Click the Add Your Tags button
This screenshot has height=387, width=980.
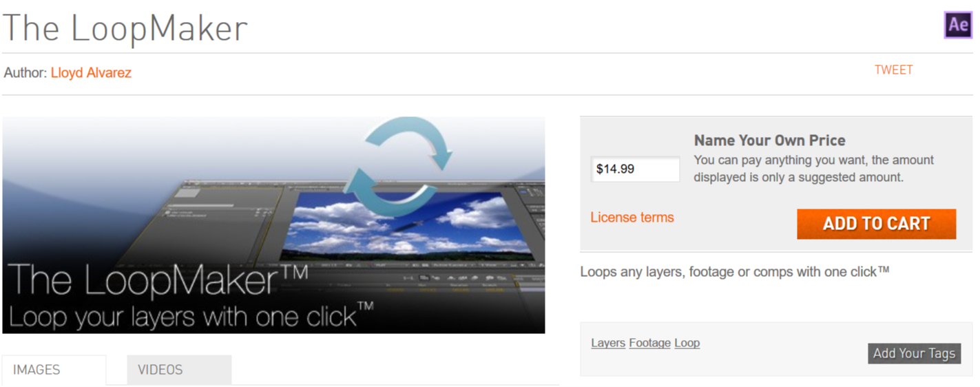pos(914,353)
